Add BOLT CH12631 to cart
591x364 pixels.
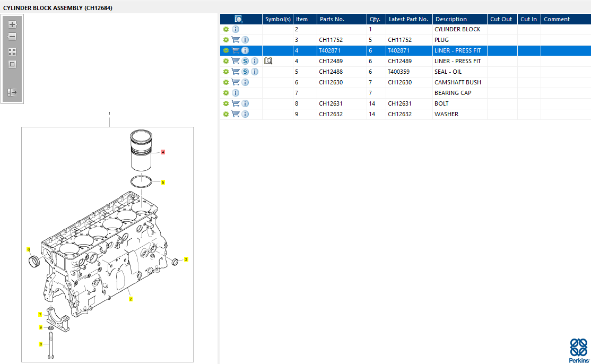pos(236,103)
